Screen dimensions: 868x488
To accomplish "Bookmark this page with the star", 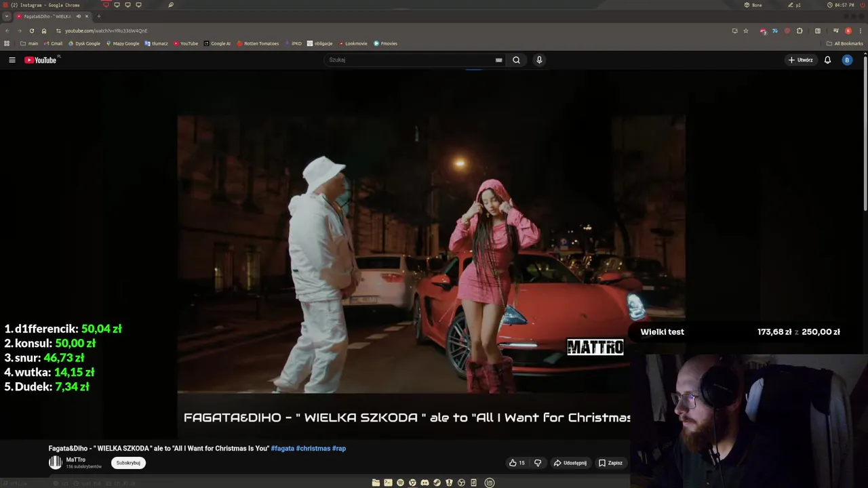I will click(x=746, y=30).
